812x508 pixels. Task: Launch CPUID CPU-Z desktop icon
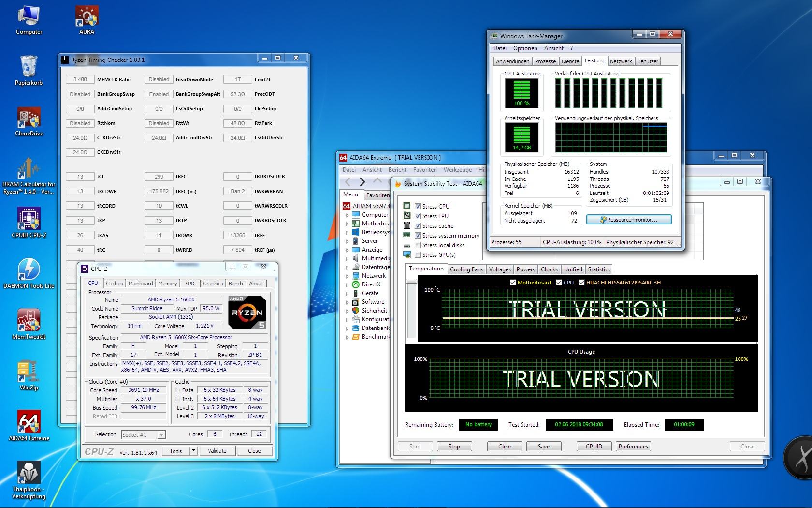29,223
